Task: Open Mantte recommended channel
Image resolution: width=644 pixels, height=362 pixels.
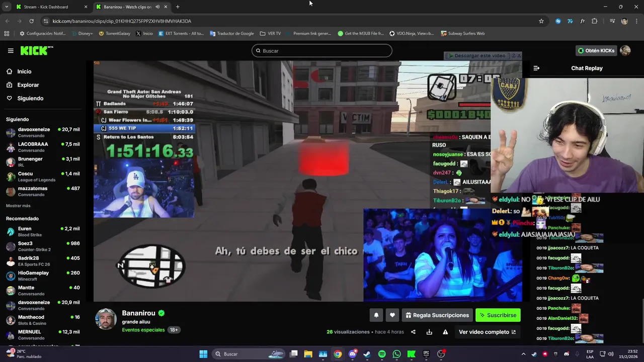Action: (43, 291)
